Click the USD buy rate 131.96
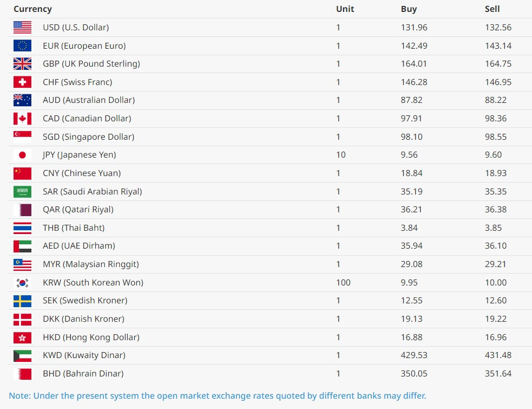The height and width of the screenshot is (409, 532). click(x=414, y=27)
